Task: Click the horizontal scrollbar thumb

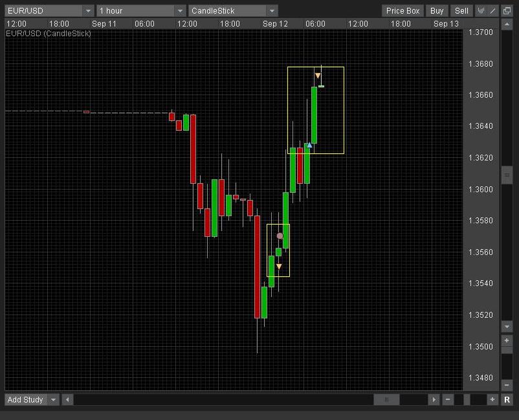Action: (387, 400)
